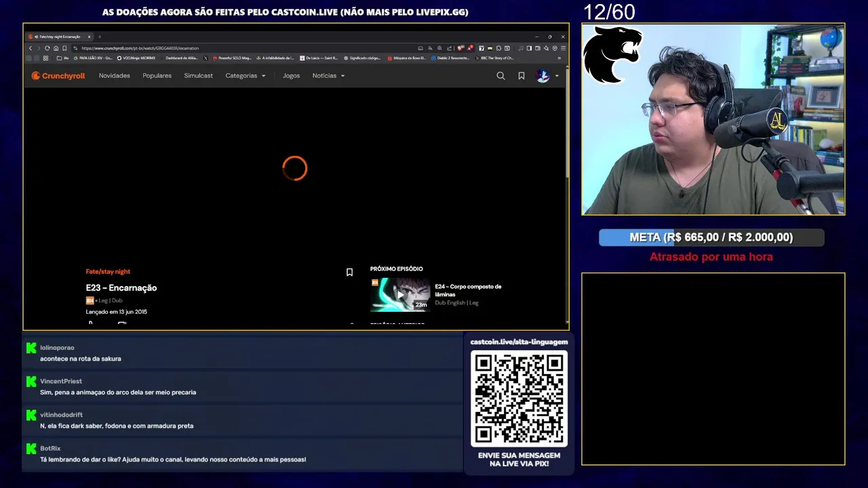Reload the page with the refresh icon
Image resolution: width=868 pixels, height=488 pixels.
click(47, 48)
